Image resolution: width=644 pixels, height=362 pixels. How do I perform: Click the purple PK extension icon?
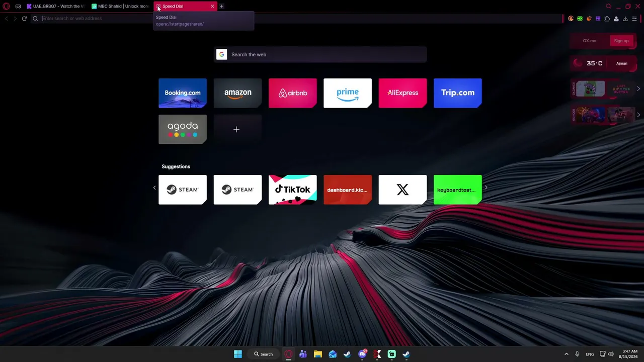(x=598, y=19)
